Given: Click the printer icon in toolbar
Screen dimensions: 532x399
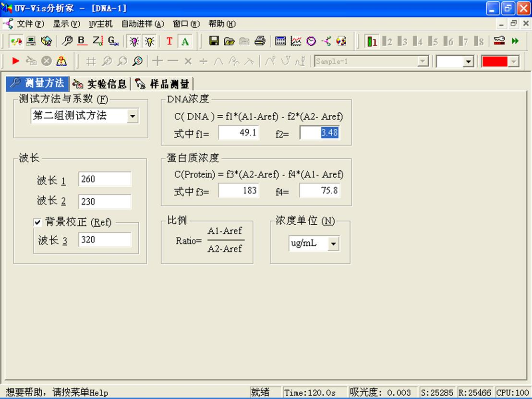Looking at the screenshot, I should click(x=260, y=41).
